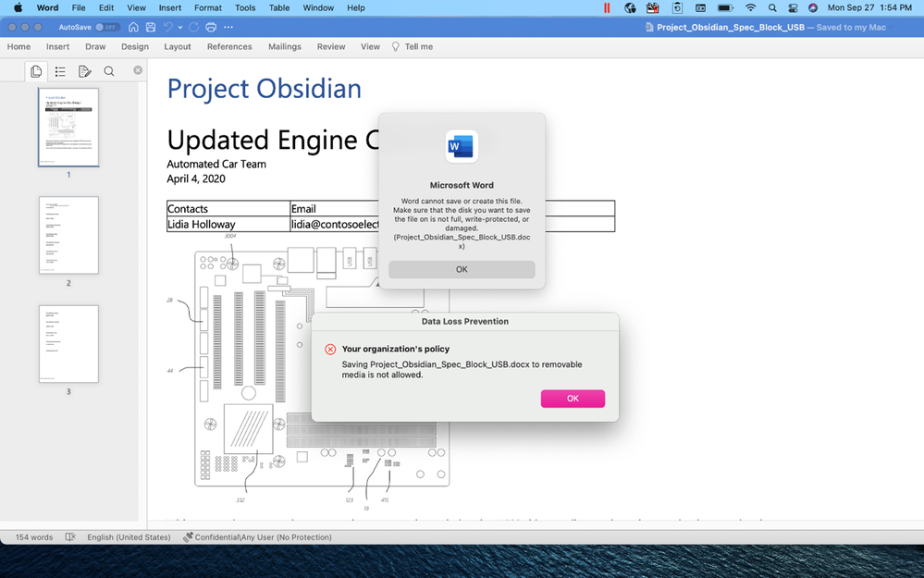Open the Home ribbon tab
The image size is (924, 578).
tap(18, 46)
